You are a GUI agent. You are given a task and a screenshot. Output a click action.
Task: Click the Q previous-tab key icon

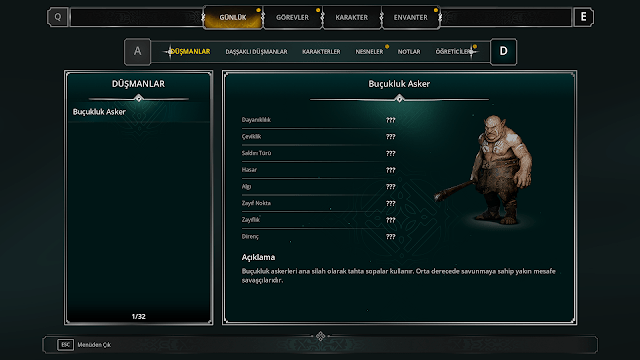tap(58, 17)
